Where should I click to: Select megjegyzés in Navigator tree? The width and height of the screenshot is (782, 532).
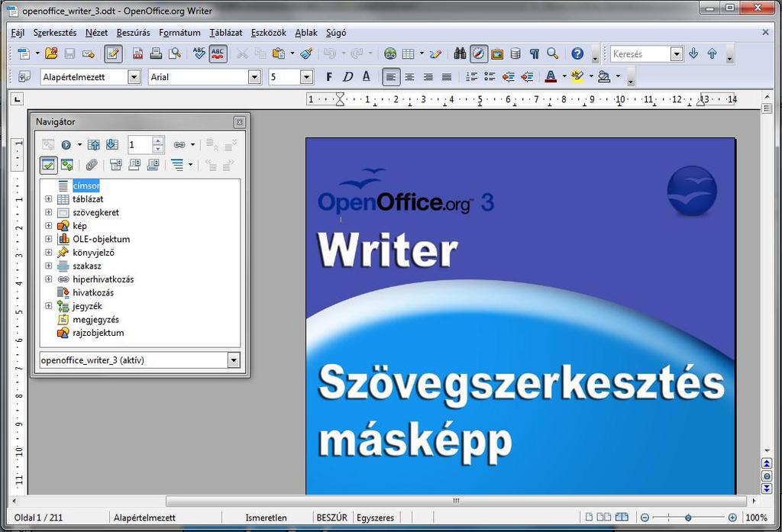pyautogui.click(x=95, y=319)
